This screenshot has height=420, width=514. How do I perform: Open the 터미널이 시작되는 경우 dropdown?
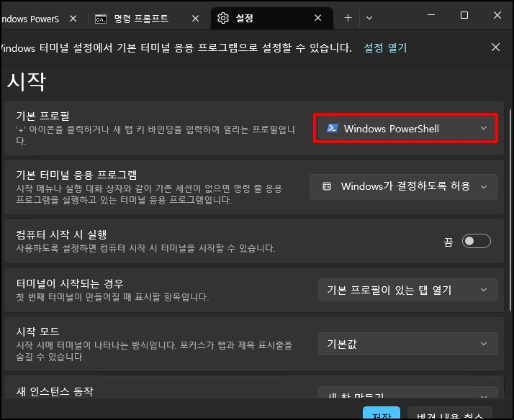pos(407,290)
